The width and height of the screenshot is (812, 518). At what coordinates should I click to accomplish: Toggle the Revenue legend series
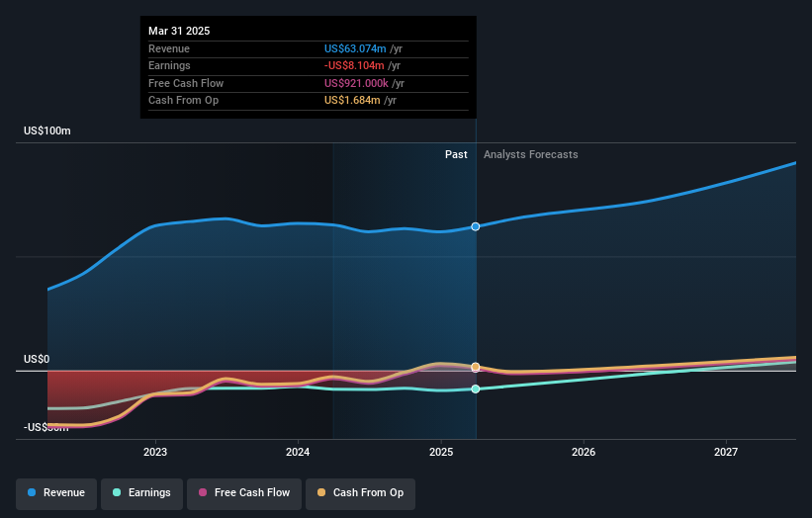click(56, 493)
